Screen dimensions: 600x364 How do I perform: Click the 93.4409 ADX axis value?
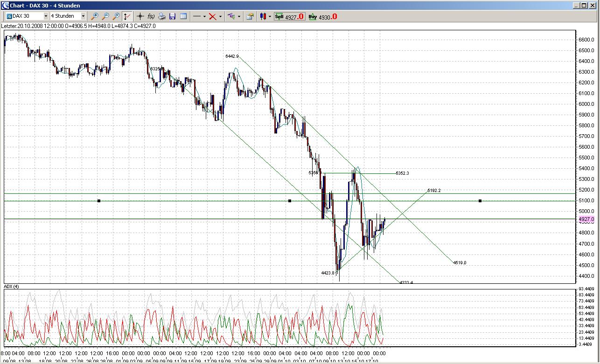click(x=587, y=289)
